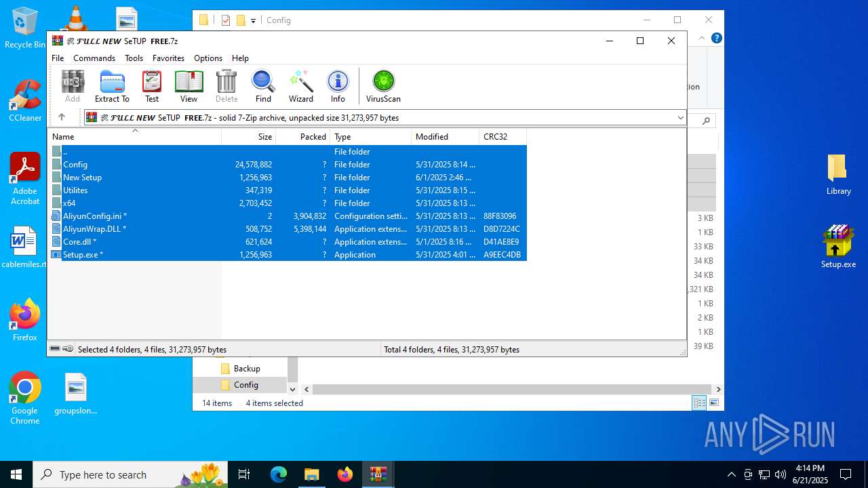Open archive Info icon
This screenshot has height=488, width=868.
coord(338,86)
